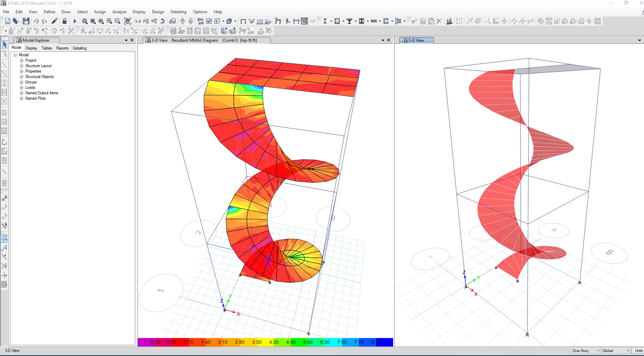Open the Analyze menu

point(119,12)
